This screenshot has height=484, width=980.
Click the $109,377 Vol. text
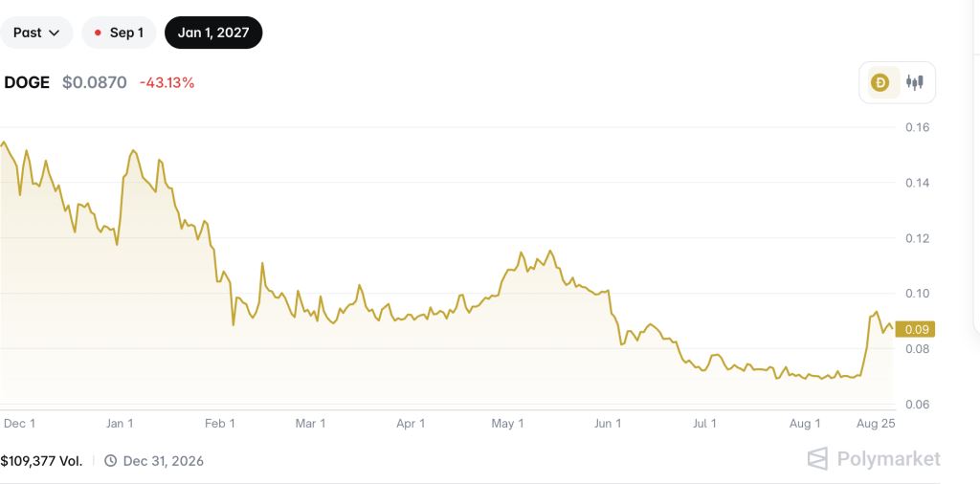pos(41,461)
